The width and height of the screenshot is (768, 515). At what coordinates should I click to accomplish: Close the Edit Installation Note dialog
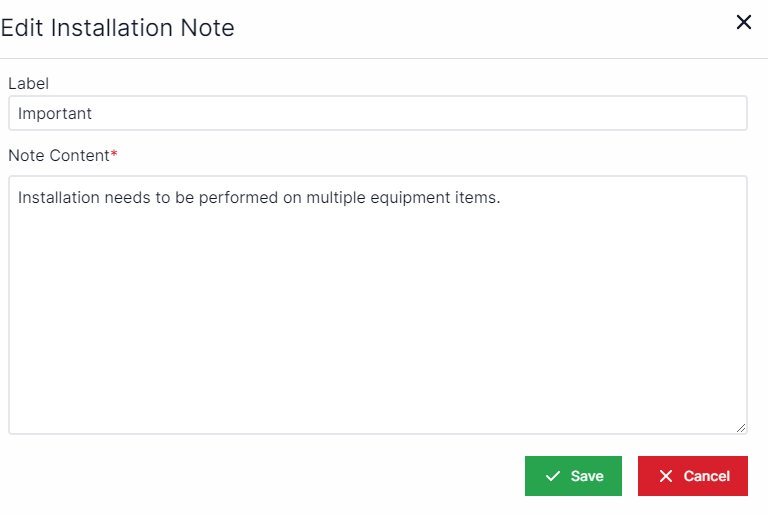(743, 22)
